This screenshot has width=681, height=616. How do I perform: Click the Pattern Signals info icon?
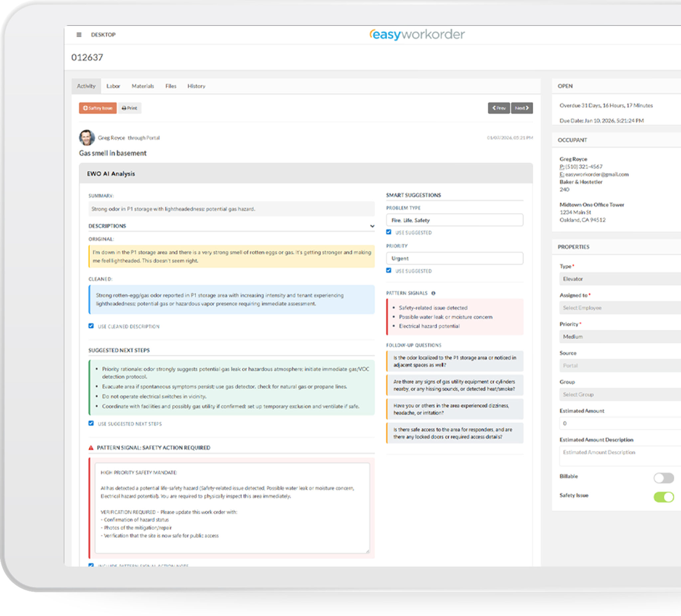point(433,293)
